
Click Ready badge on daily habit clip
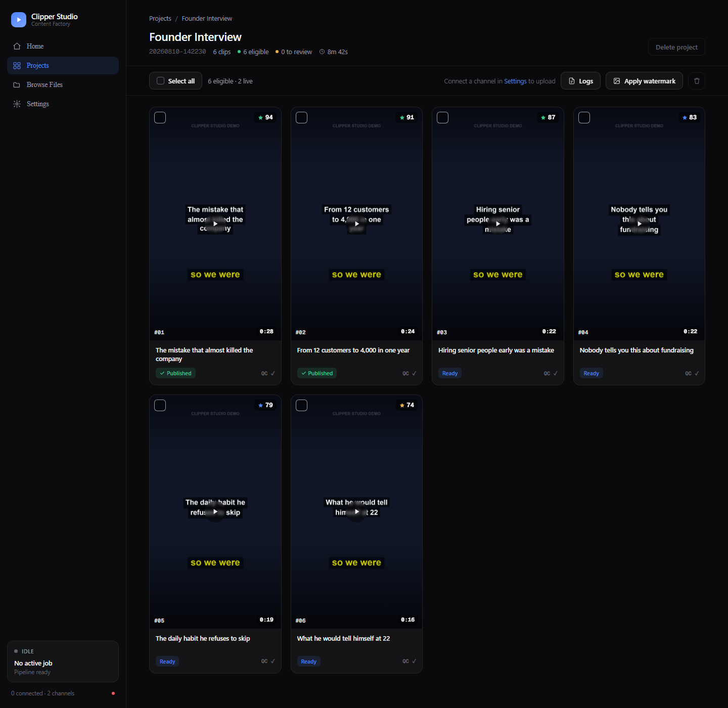point(167,661)
